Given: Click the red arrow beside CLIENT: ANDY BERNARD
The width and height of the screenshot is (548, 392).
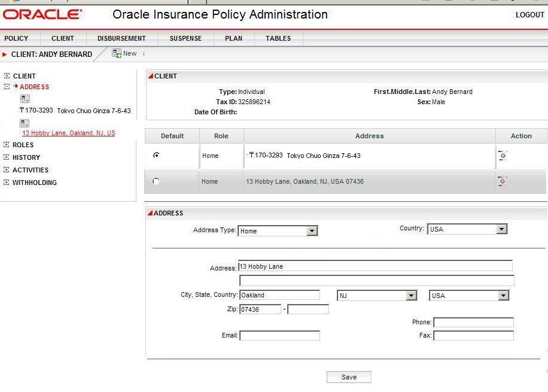Looking at the screenshot, I should [x=5, y=54].
